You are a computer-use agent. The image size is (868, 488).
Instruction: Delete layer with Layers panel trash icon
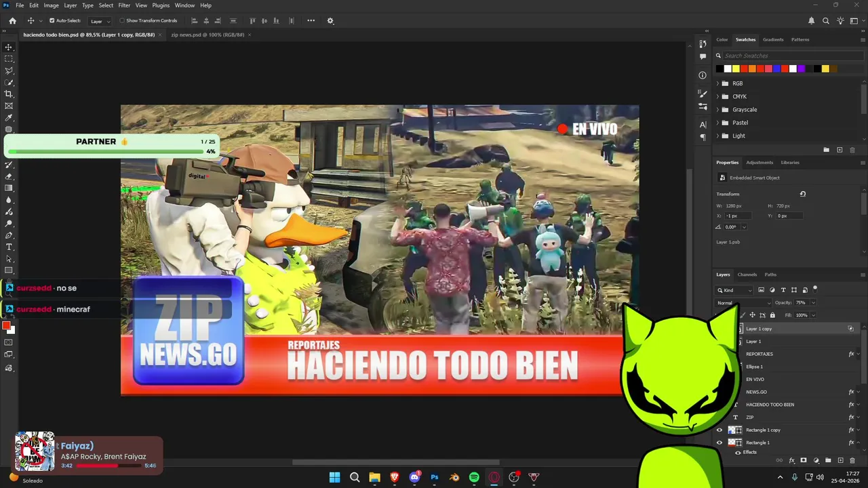[852, 460]
